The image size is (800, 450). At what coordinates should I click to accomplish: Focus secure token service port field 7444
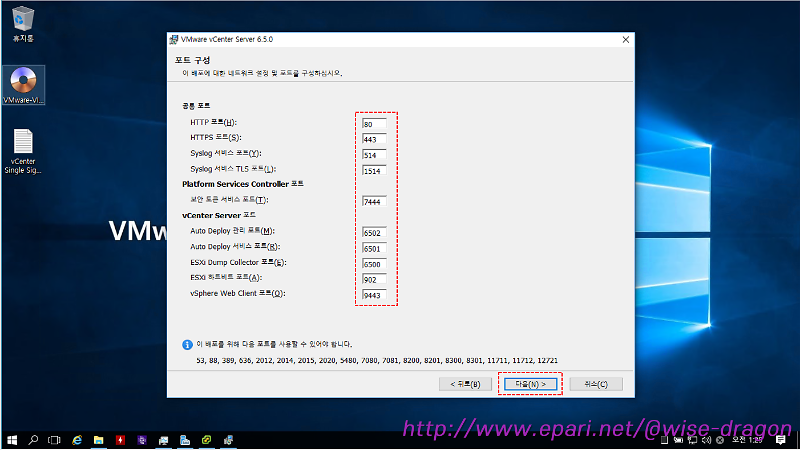tap(374, 202)
